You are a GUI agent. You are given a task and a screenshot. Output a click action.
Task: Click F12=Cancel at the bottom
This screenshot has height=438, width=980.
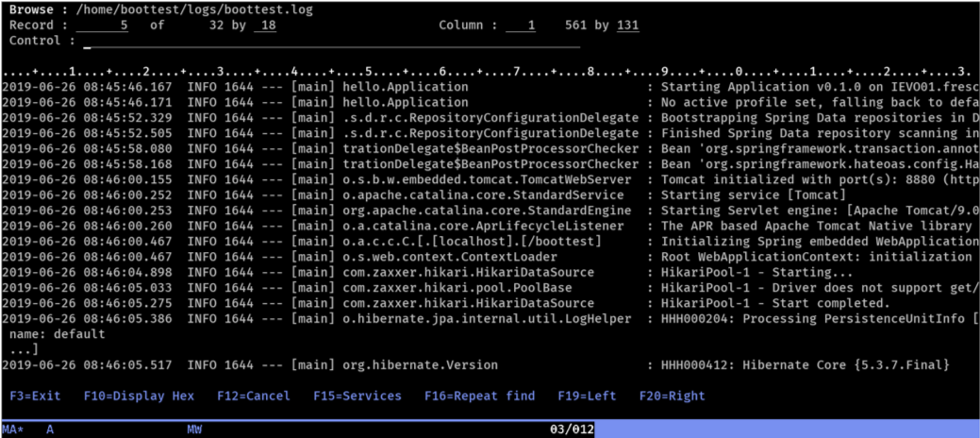[254, 396]
